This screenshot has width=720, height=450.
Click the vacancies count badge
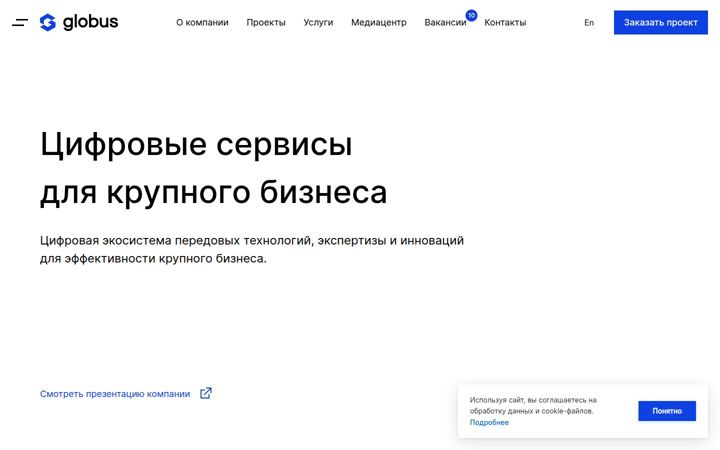pyautogui.click(x=471, y=15)
